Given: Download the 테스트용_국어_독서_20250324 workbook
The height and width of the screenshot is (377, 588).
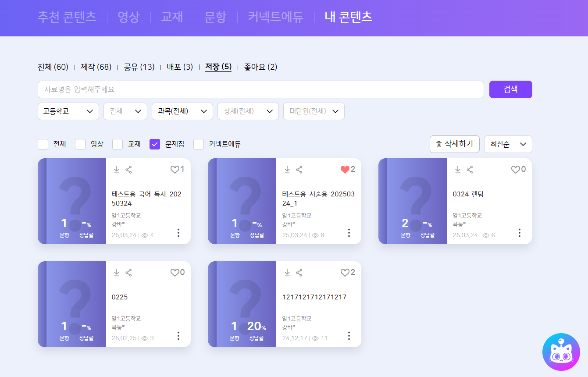Looking at the screenshot, I should coord(117,170).
